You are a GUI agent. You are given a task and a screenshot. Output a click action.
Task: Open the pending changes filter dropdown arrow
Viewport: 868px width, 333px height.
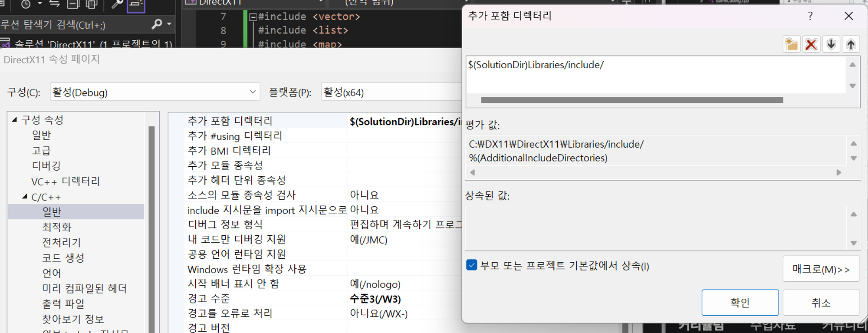tap(39, 3)
